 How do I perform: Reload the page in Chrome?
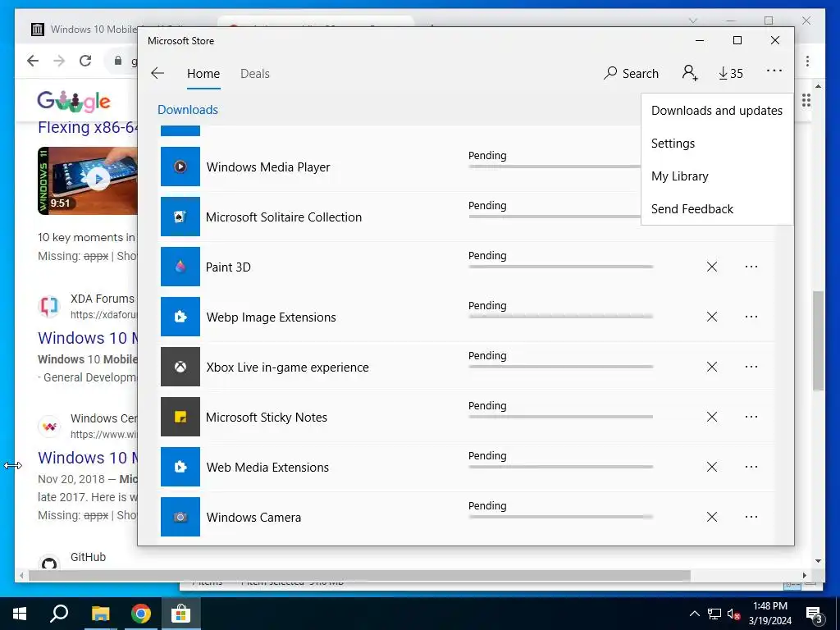(x=85, y=61)
